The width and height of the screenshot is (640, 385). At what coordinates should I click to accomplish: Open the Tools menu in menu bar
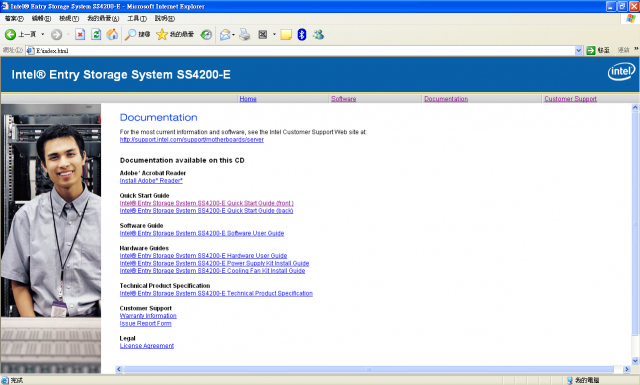pyautogui.click(x=137, y=18)
